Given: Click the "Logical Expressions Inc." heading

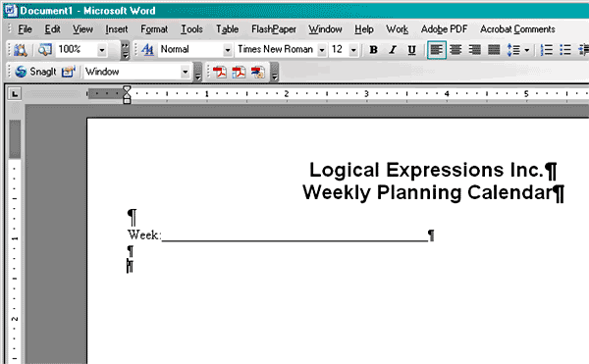Looking at the screenshot, I should click(x=426, y=170).
